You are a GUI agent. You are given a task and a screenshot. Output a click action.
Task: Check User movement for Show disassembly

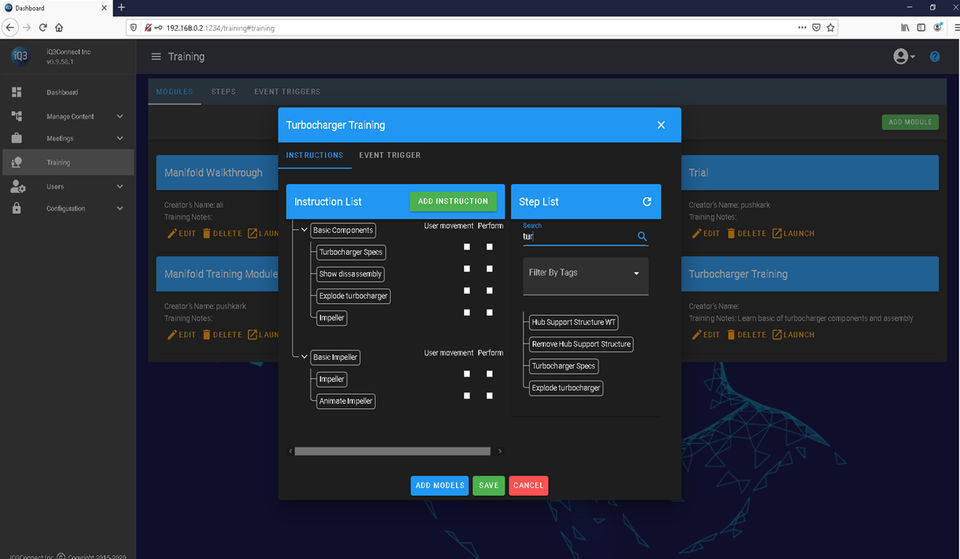[x=467, y=269]
